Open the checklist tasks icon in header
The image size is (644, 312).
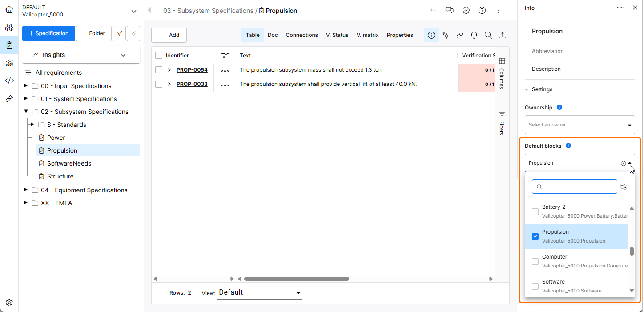[x=434, y=10]
